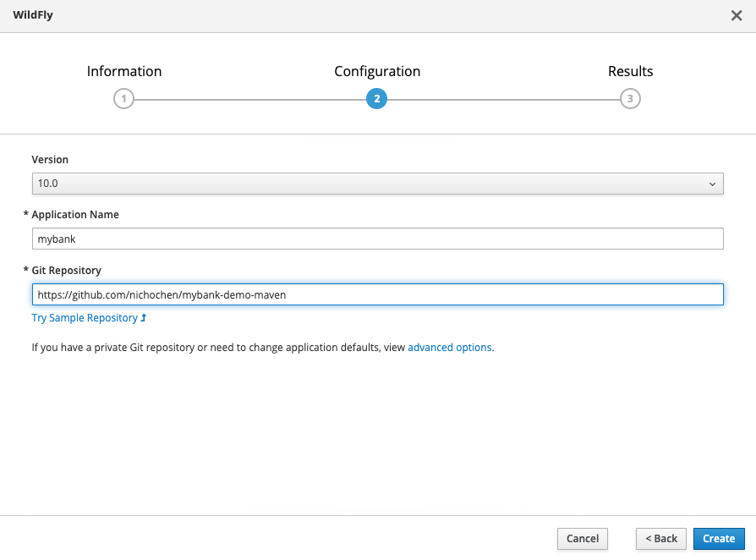Click the Version field label
The image size is (756, 560).
tap(50, 160)
